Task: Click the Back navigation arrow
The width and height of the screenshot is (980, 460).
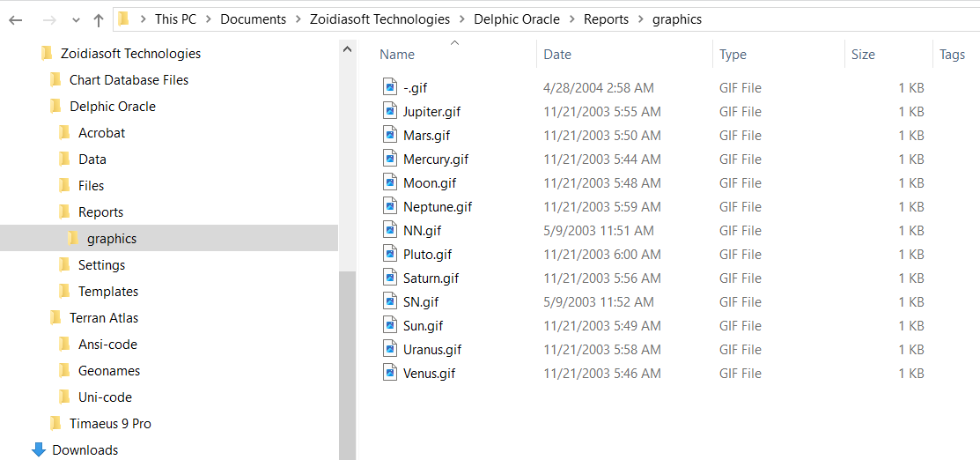Action: [16, 19]
